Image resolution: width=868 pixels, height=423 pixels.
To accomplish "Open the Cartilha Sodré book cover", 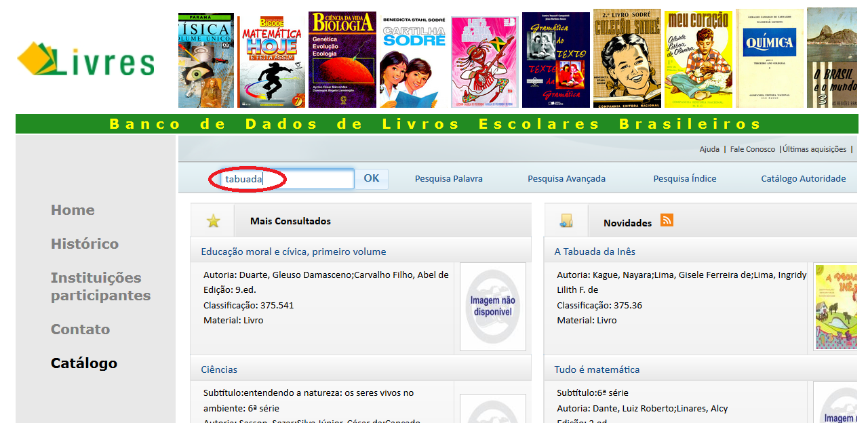I will click(x=414, y=62).
